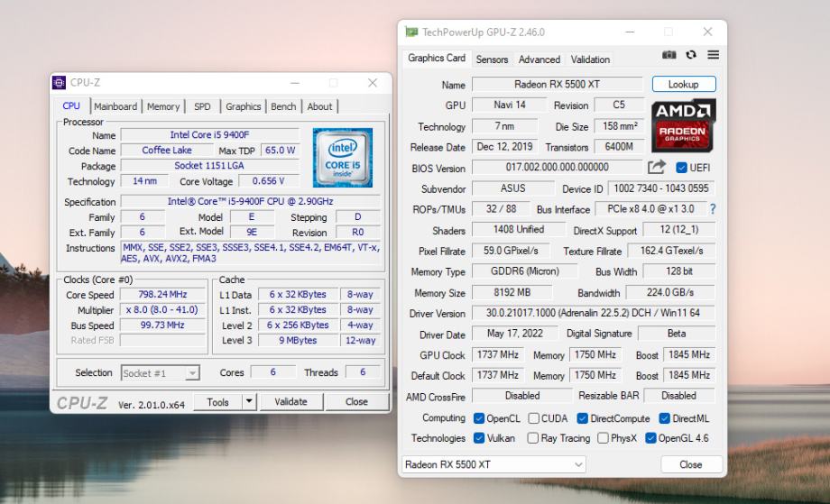Switch to the Sensors tab in GPU-Z
This screenshot has height=504, width=830.
[x=492, y=60]
